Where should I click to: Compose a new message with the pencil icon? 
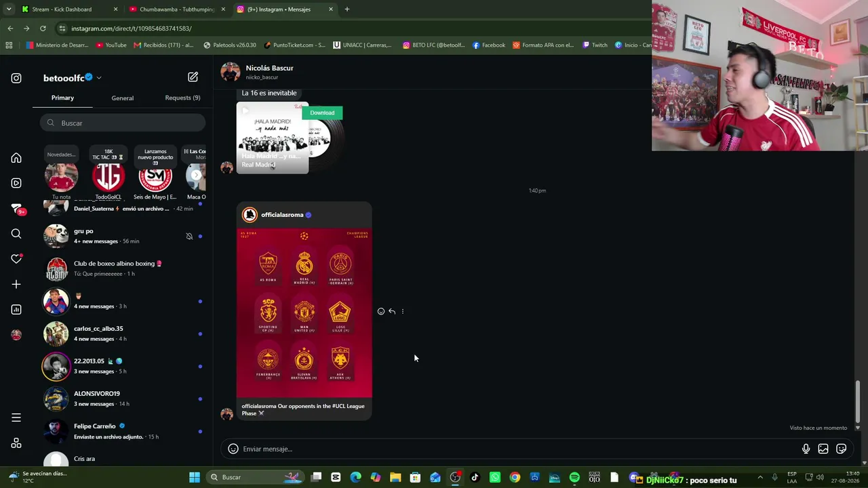[193, 77]
